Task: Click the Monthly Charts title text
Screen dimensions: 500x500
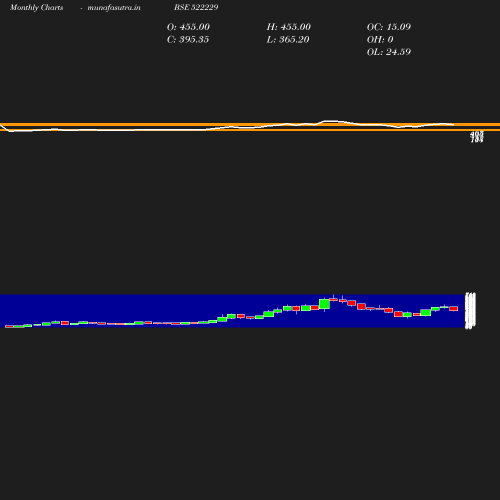Action: (x=36, y=7)
